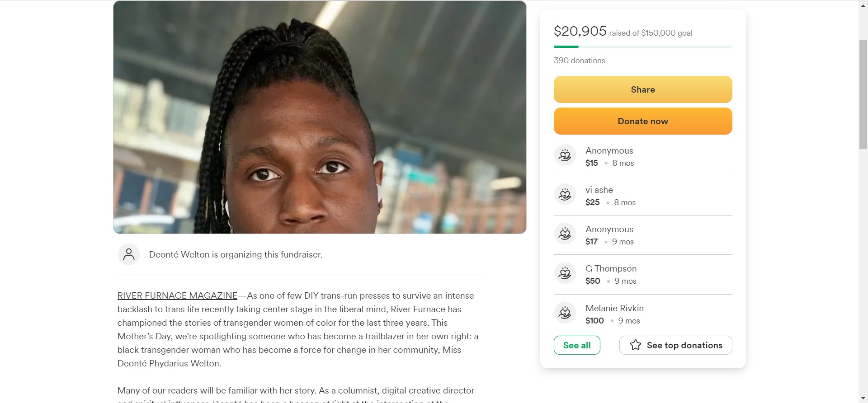Image resolution: width=868 pixels, height=403 pixels.
Task: Click the $20,905 raised amount
Action: tap(580, 31)
